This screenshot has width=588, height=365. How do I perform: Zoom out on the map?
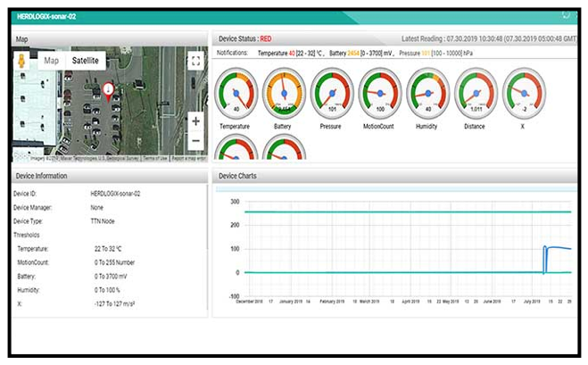click(x=195, y=140)
